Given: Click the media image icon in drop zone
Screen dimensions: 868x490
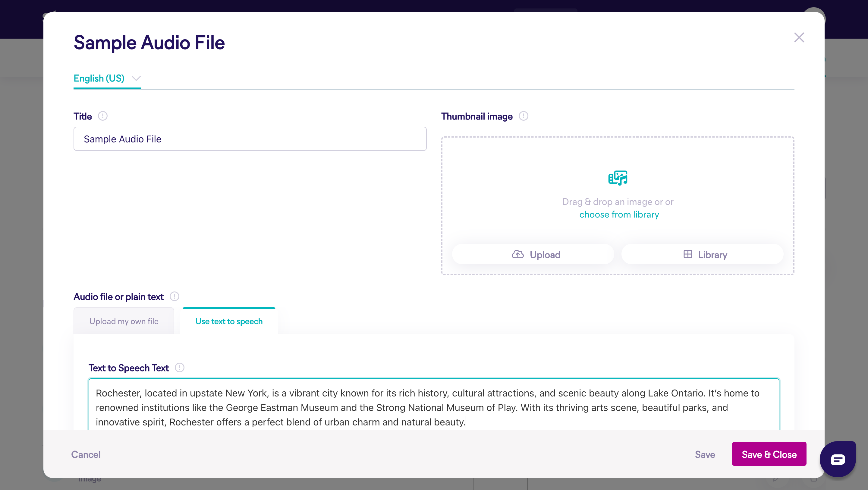Looking at the screenshot, I should tap(617, 178).
